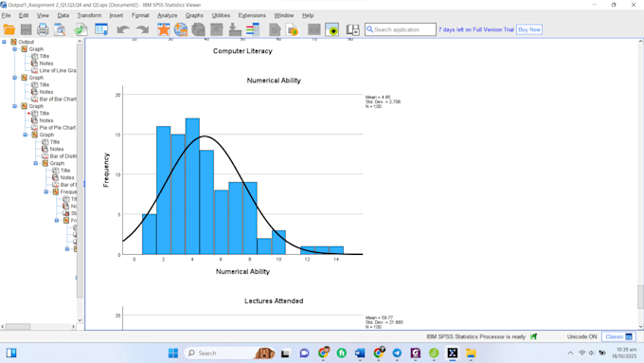Click the Numerical Ability chart title
Image resolution: width=644 pixels, height=363 pixels.
[x=274, y=81]
